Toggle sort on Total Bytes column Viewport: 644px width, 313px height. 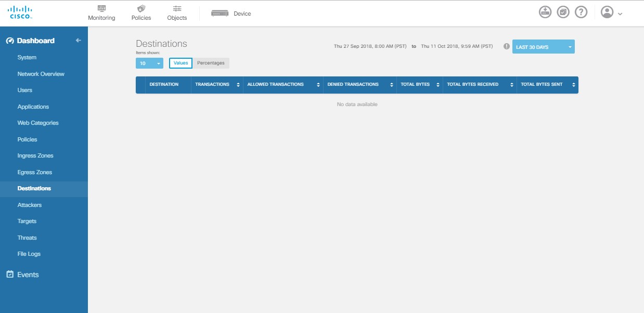[x=437, y=85]
